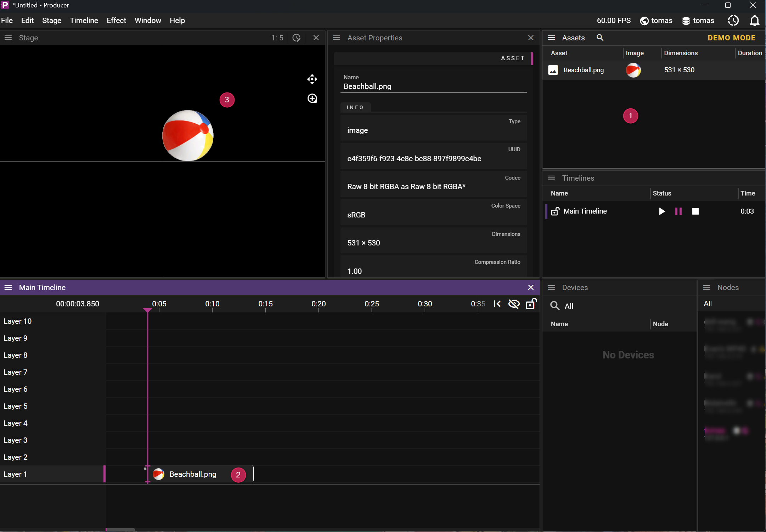Select the INFO tab in Asset Properties
The width and height of the screenshot is (766, 532).
click(355, 107)
